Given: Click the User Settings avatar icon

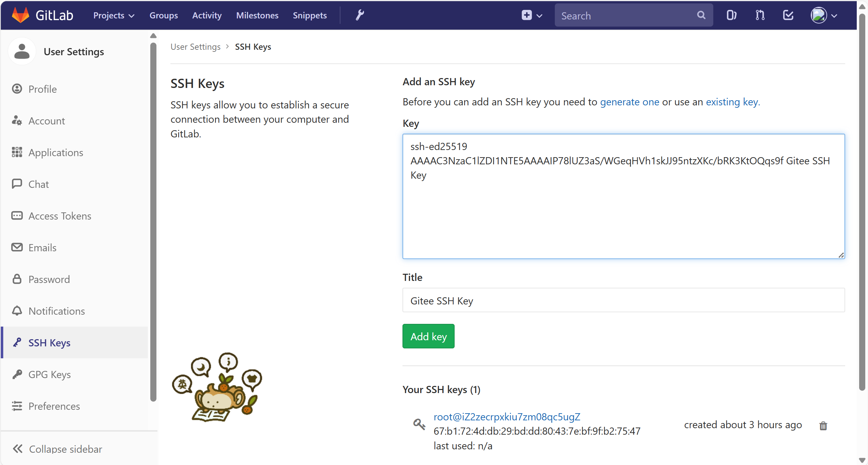Looking at the screenshot, I should click(x=22, y=51).
